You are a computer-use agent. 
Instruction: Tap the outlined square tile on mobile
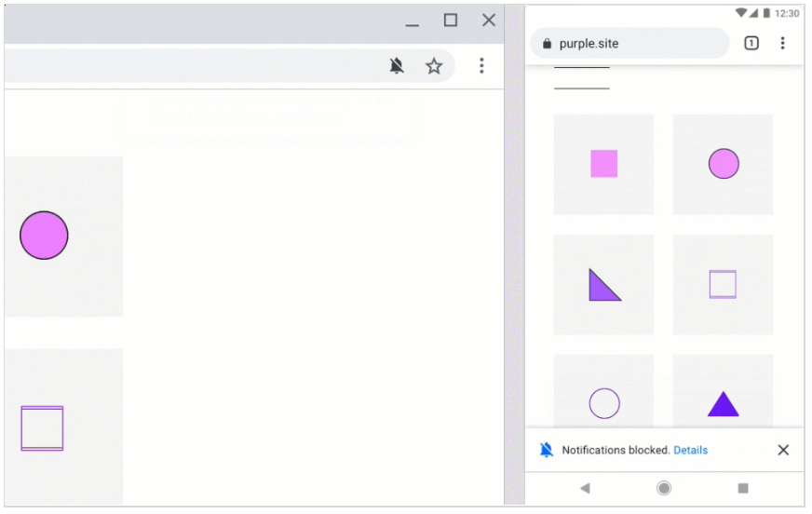(723, 284)
